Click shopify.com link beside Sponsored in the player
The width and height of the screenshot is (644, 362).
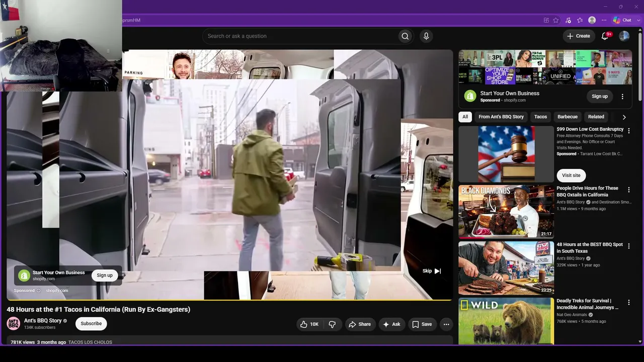click(57, 291)
